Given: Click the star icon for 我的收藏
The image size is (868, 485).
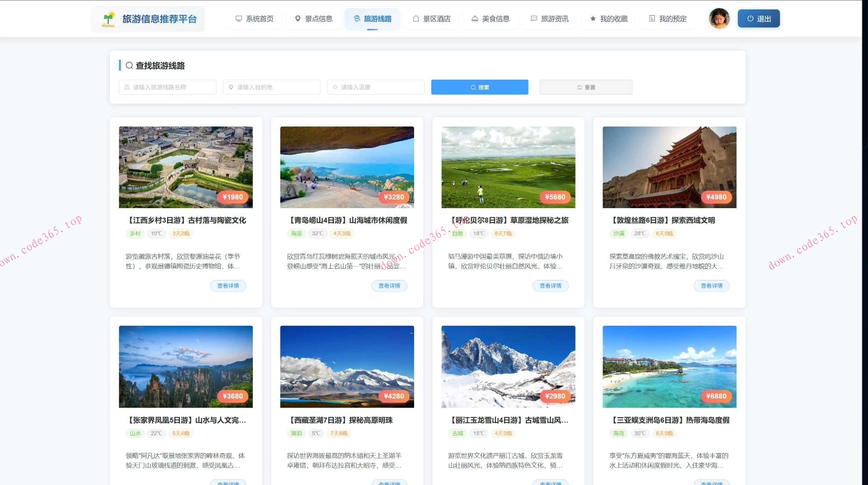Looking at the screenshot, I should tap(593, 19).
